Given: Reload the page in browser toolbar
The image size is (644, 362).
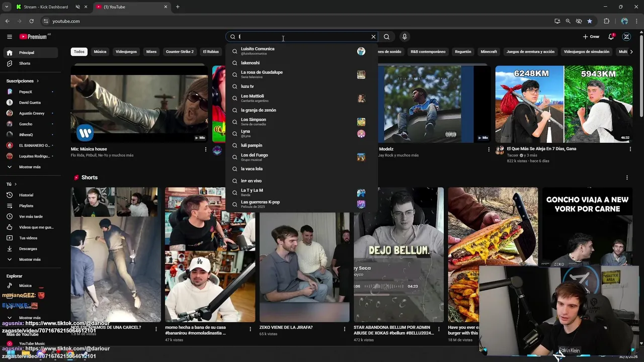Looking at the screenshot, I should [x=31, y=21].
